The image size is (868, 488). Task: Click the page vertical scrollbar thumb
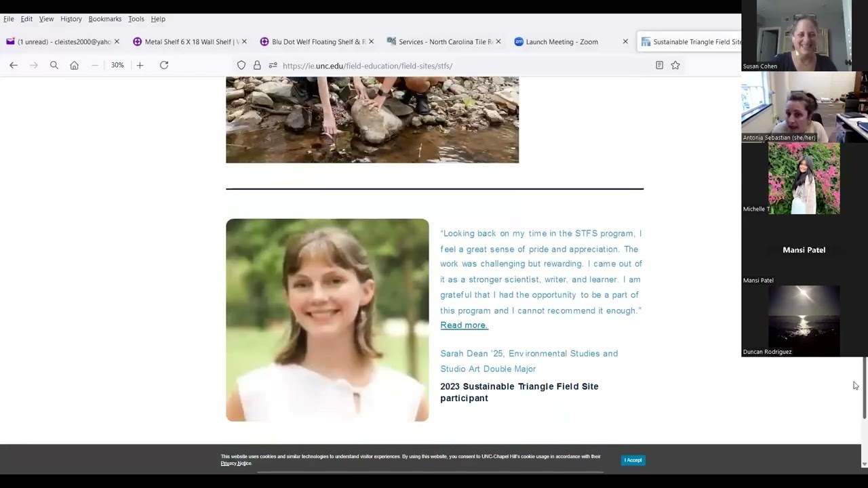click(x=865, y=388)
